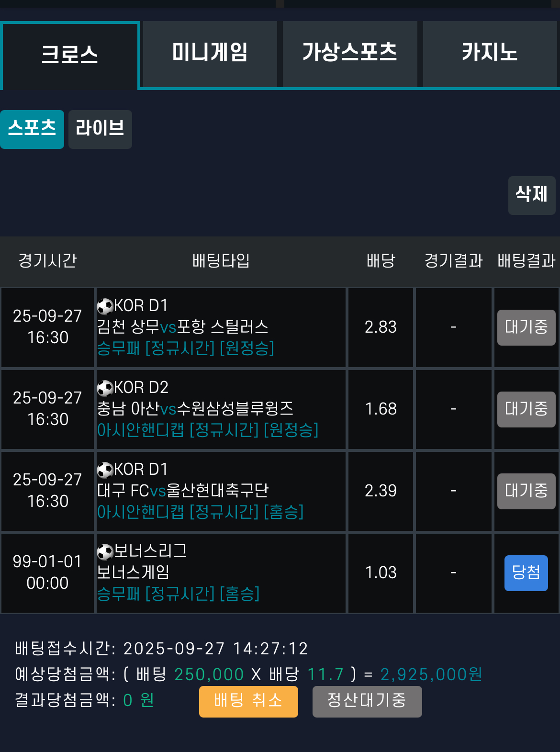Viewport: 560px width, 752px height.
Task: Click the soccer ball icon beside 대구 FC match
Action: point(105,471)
